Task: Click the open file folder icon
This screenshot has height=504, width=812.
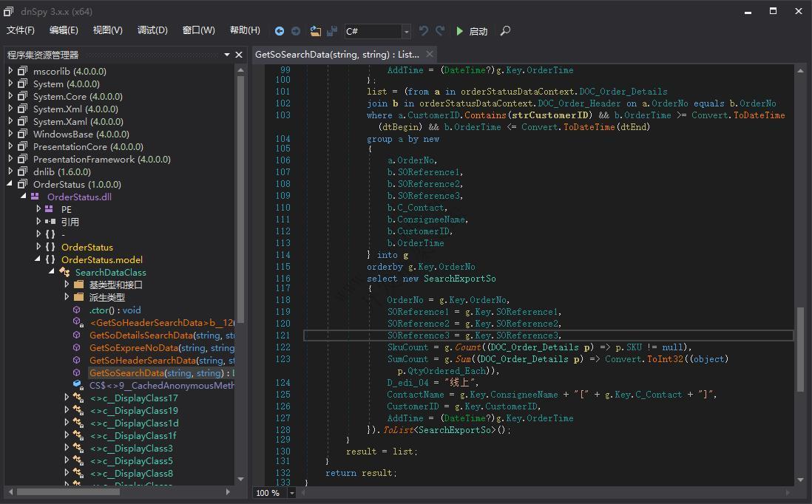Action: point(316,31)
